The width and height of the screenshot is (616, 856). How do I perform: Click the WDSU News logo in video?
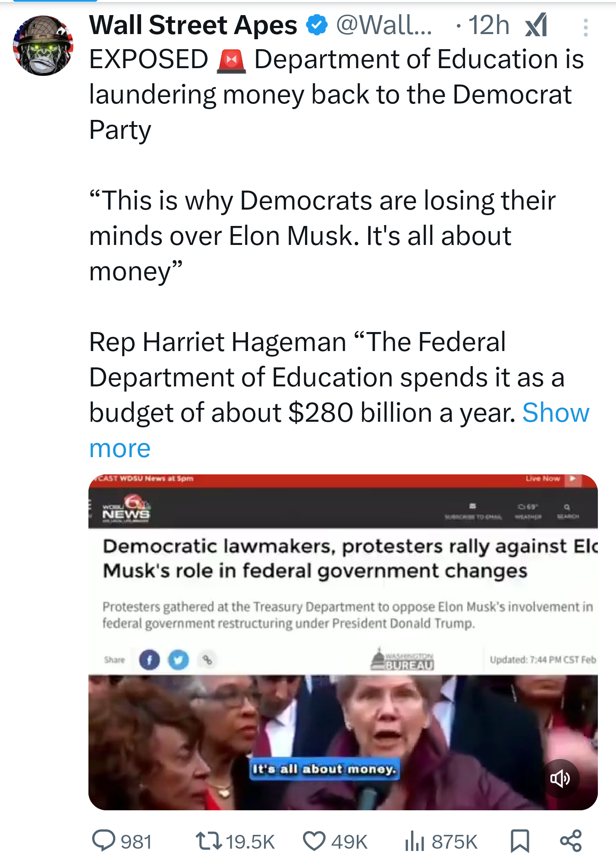(x=126, y=510)
